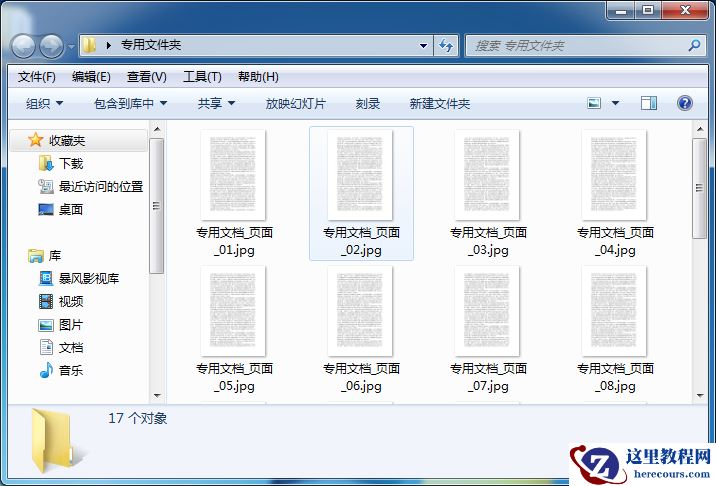Open the address bar history dropdown arrow

[x=423, y=46]
